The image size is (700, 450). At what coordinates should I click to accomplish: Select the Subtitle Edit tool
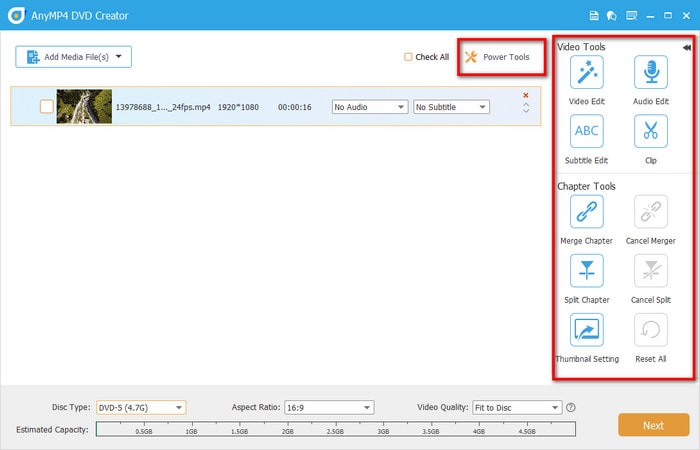[x=586, y=131]
